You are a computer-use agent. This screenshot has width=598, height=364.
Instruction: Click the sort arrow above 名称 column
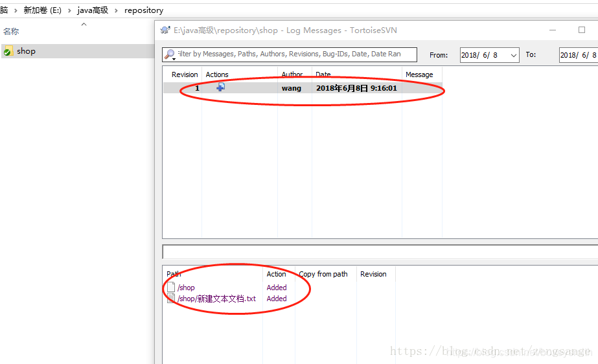[84, 25]
